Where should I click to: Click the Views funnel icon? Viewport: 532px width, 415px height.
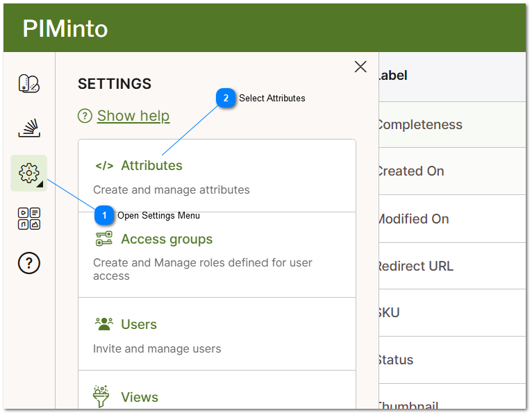101,396
